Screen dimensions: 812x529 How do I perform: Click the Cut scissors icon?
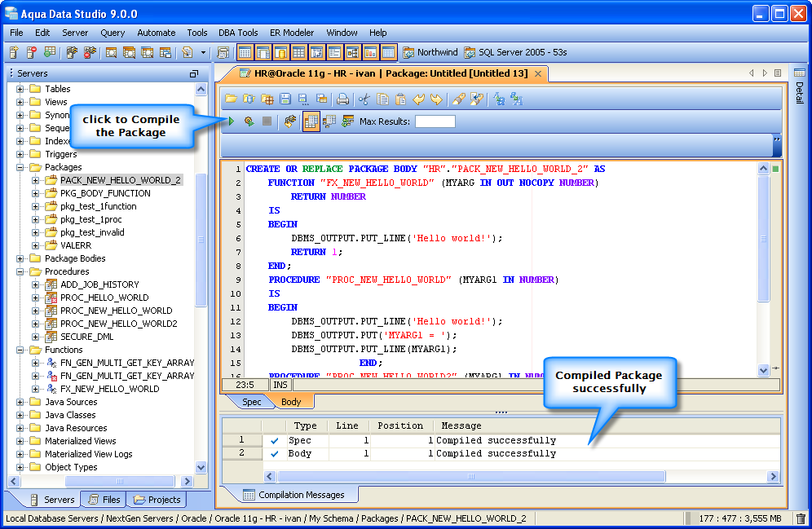click(364, 99)
